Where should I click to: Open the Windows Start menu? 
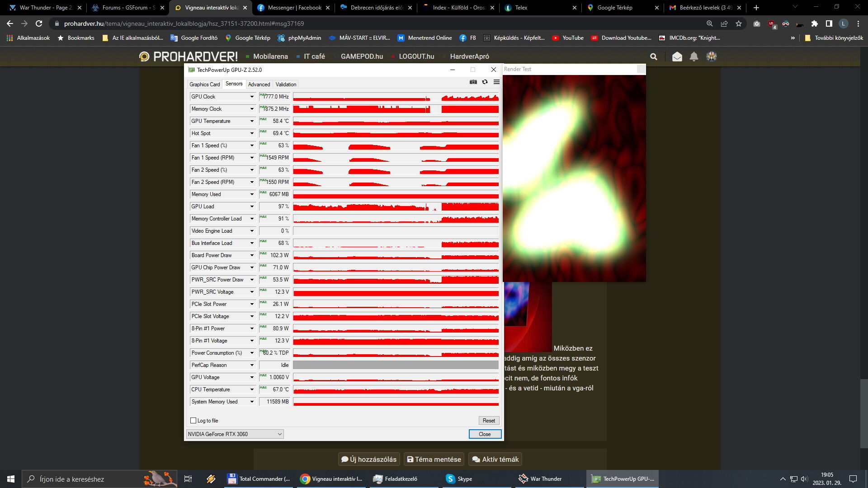11,479
